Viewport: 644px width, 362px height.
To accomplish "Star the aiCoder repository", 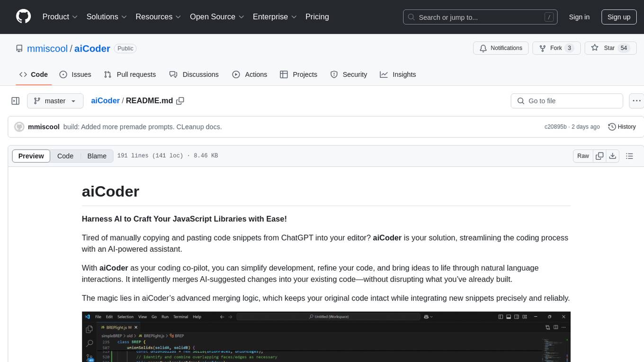I will (604, 48).
